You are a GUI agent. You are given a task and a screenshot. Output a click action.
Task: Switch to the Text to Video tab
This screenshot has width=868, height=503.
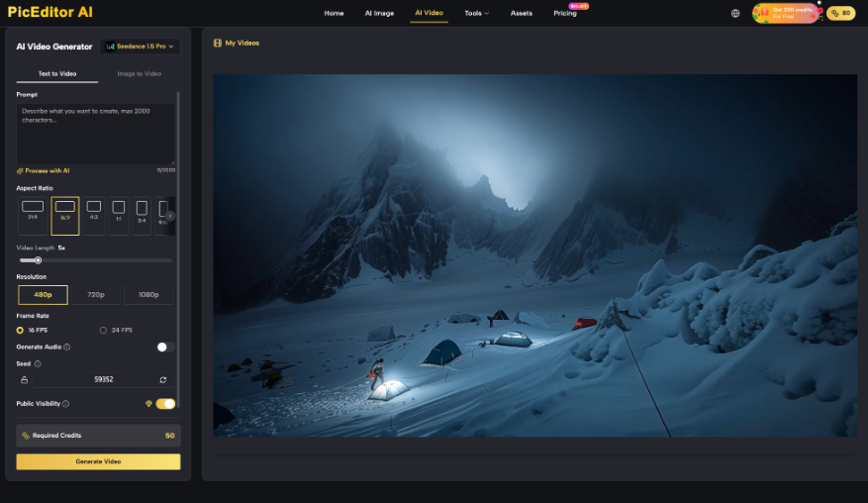57,73
